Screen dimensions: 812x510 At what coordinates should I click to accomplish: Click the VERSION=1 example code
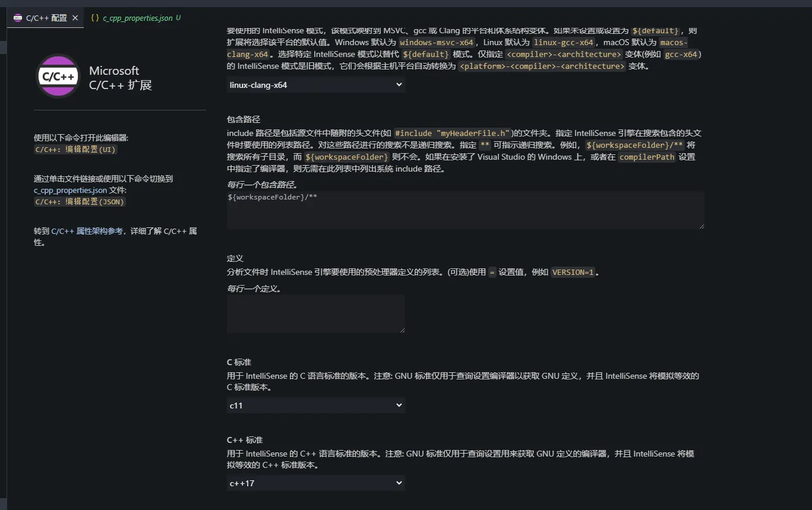[x=573, y=273]
